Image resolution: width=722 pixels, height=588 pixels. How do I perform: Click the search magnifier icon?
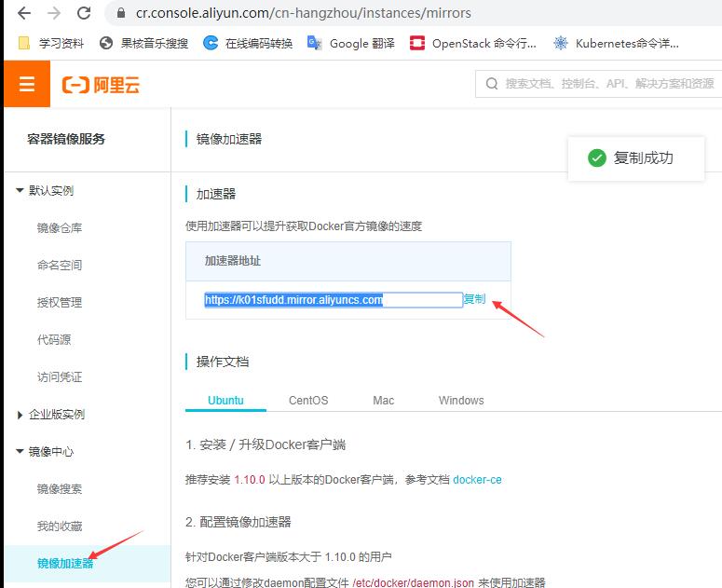[492, 84]
